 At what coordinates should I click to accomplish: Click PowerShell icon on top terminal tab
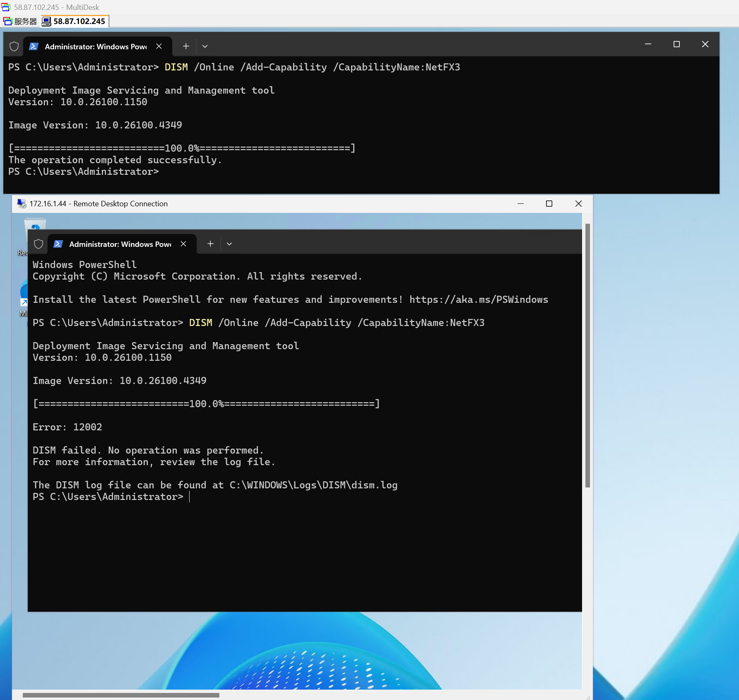34,46
